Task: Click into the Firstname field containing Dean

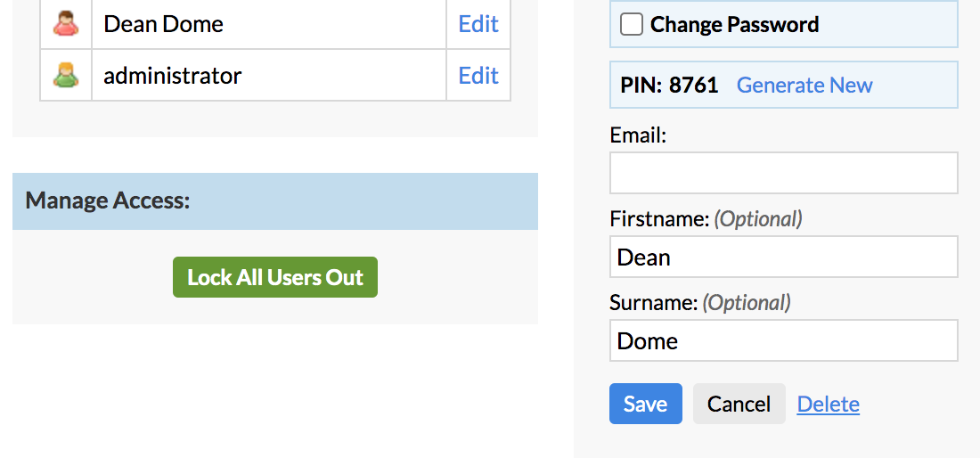Action: [784, 257]
